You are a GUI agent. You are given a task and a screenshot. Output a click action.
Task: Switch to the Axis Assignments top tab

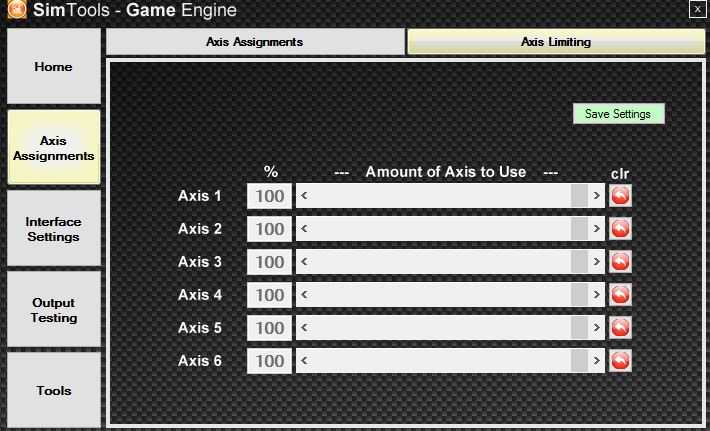pos(255,42)
